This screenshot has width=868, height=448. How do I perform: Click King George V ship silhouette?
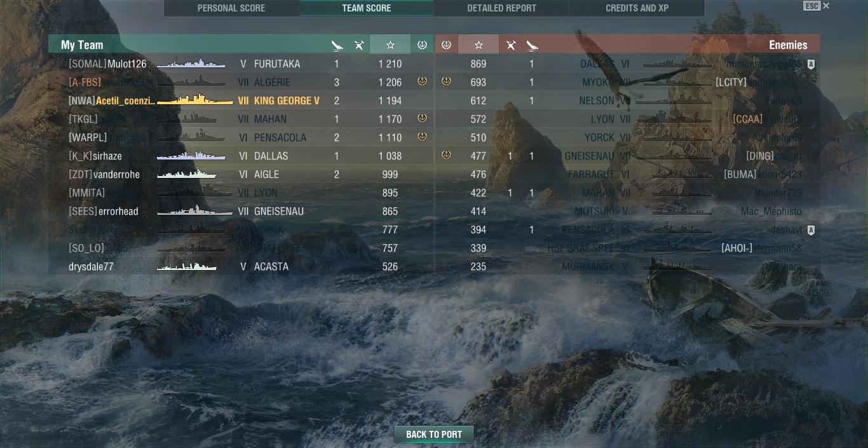(195, 100)
